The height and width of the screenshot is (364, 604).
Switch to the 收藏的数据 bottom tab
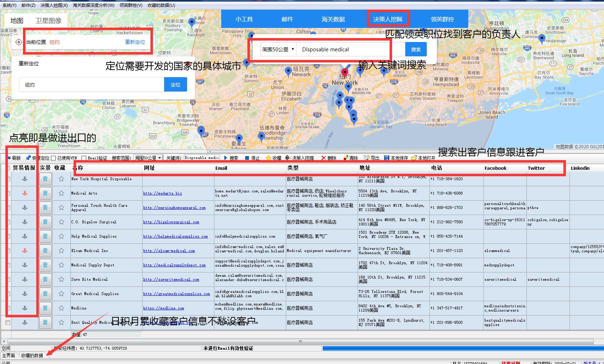pyautogui.click(x=32, y=355)
